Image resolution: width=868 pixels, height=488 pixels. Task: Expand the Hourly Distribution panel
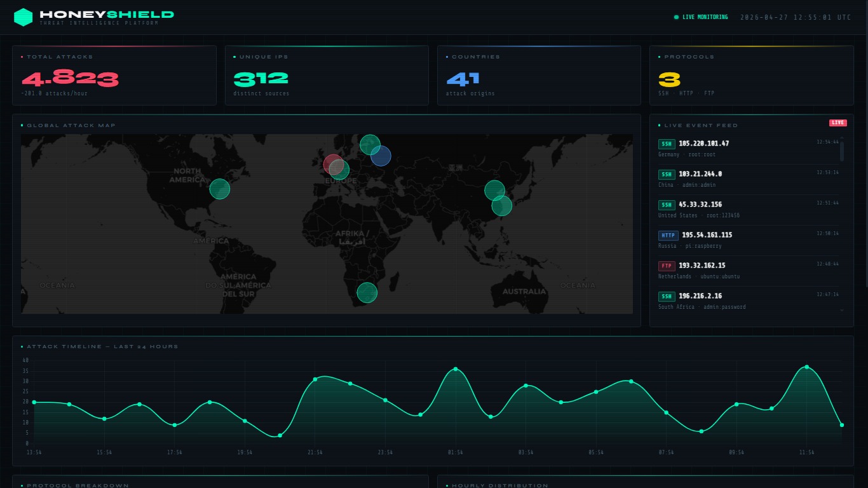[499, 485]
